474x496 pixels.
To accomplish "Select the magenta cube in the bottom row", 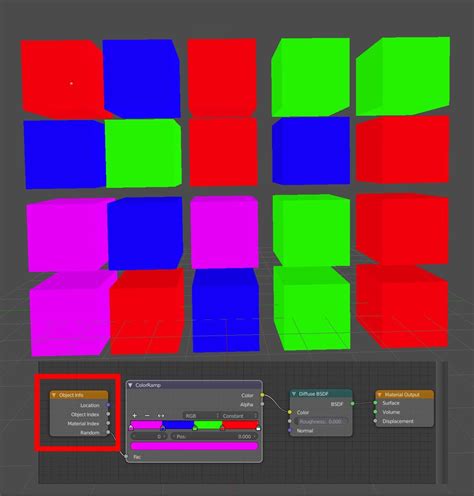I will [70, 313].
